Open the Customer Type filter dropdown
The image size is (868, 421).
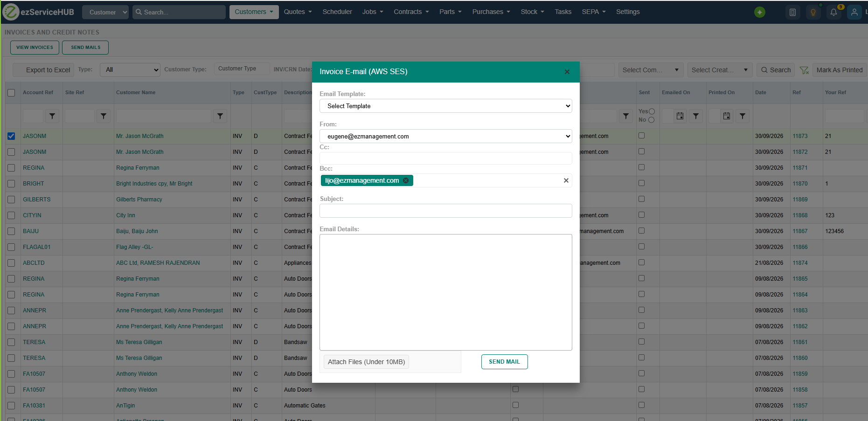242,69
